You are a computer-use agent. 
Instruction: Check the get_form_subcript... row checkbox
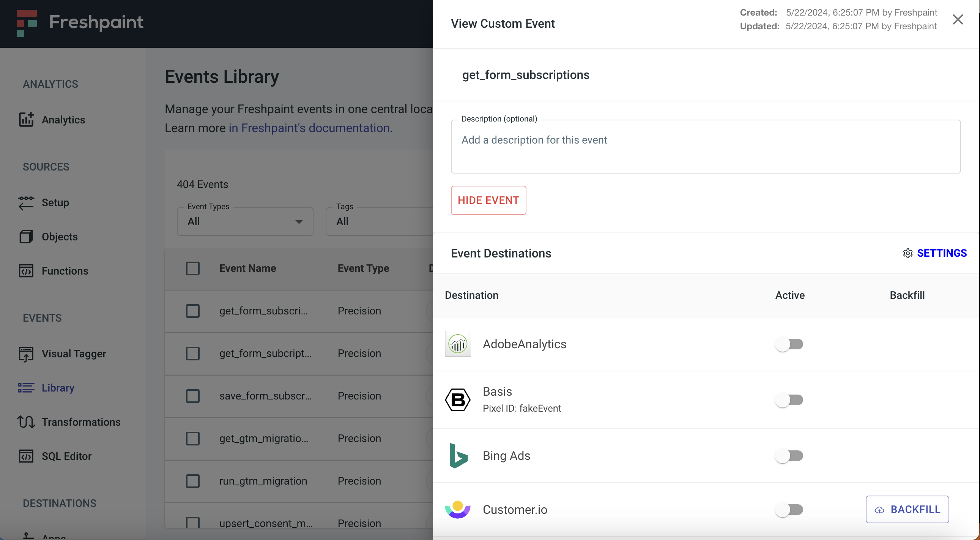pyautogui.click(x=193, y=354)
